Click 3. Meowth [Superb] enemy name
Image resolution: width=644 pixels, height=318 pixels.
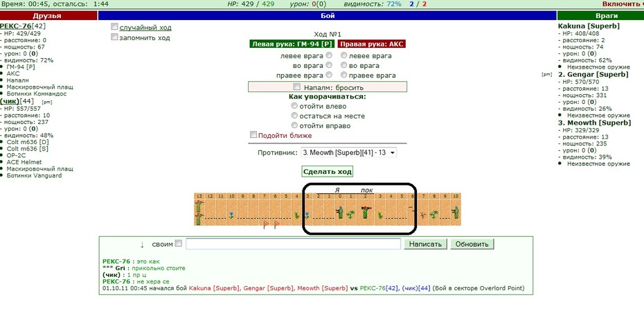[x=594, y=123]
